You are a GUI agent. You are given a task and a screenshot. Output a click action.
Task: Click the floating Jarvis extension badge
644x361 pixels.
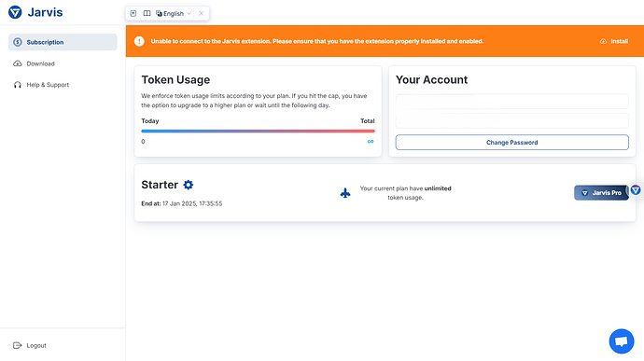[x=636, y=189]
